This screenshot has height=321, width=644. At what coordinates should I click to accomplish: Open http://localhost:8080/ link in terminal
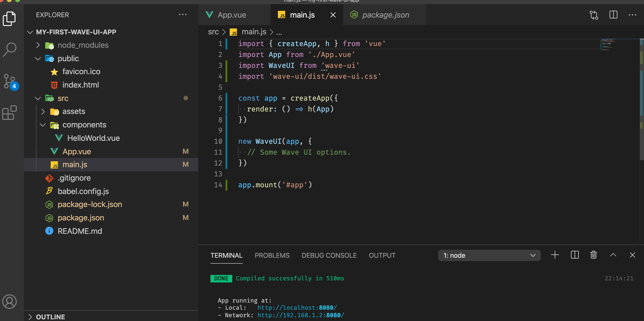pyautogui.click(x=297, y=308)
